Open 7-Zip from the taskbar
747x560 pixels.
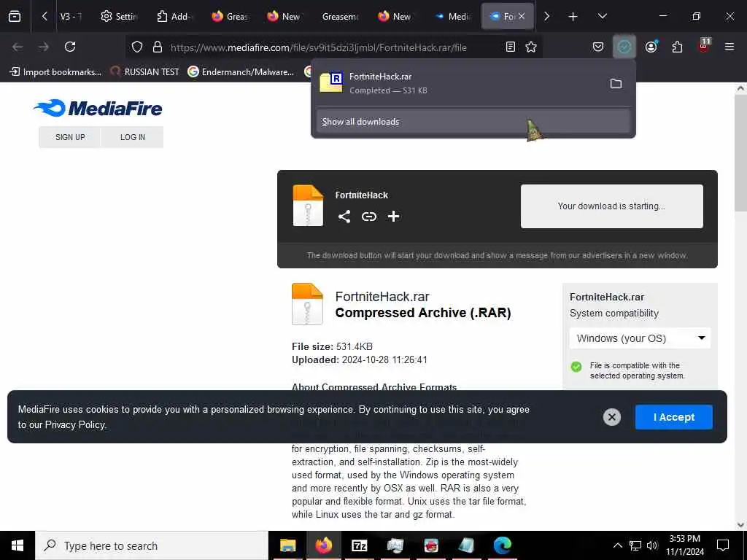(x=359, y=545)
